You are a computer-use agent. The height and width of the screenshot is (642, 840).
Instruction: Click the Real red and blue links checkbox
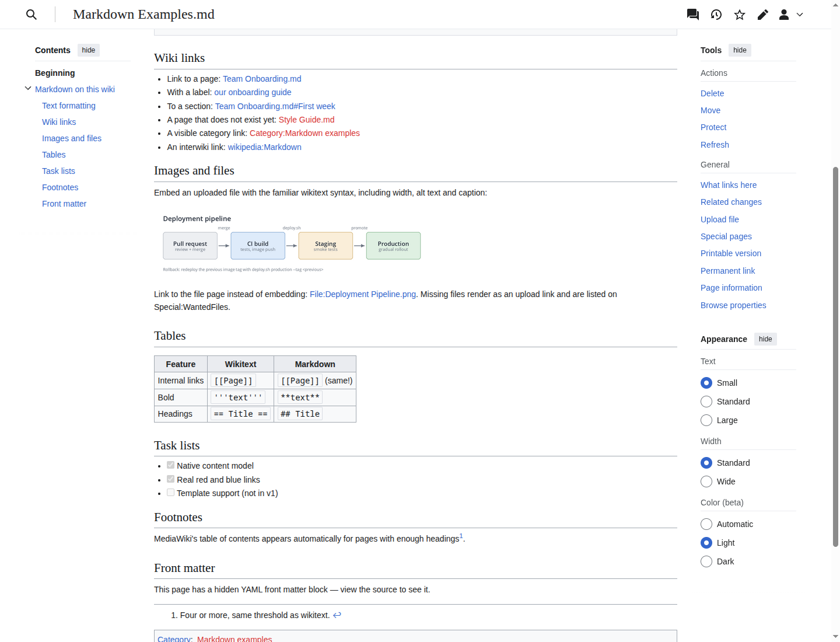[x=170, y=479]
